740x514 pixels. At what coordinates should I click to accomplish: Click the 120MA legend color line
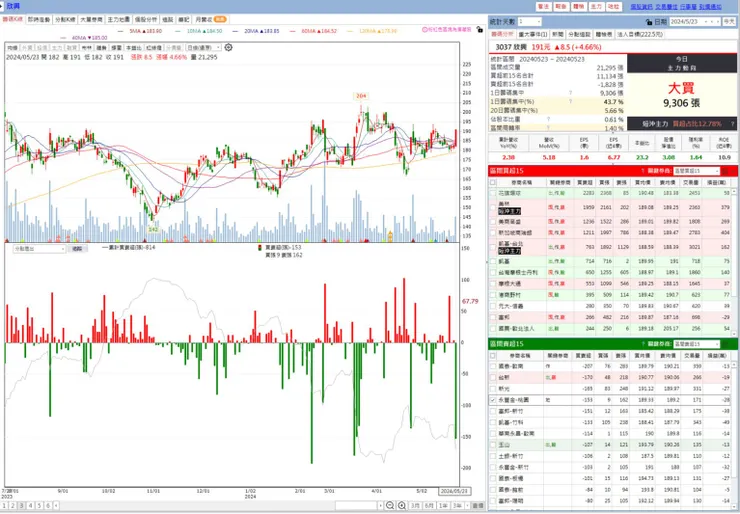pyautogui.click(x=350, y=31)
